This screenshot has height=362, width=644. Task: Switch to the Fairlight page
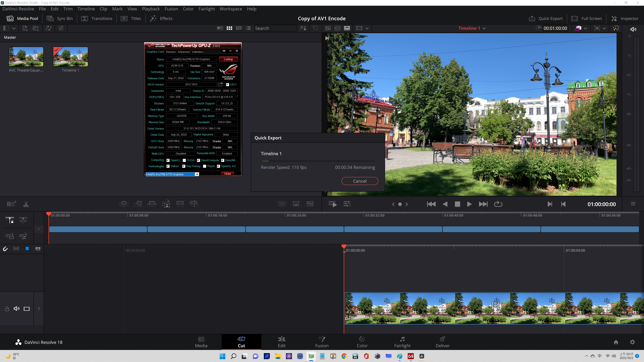click(402, 342)
